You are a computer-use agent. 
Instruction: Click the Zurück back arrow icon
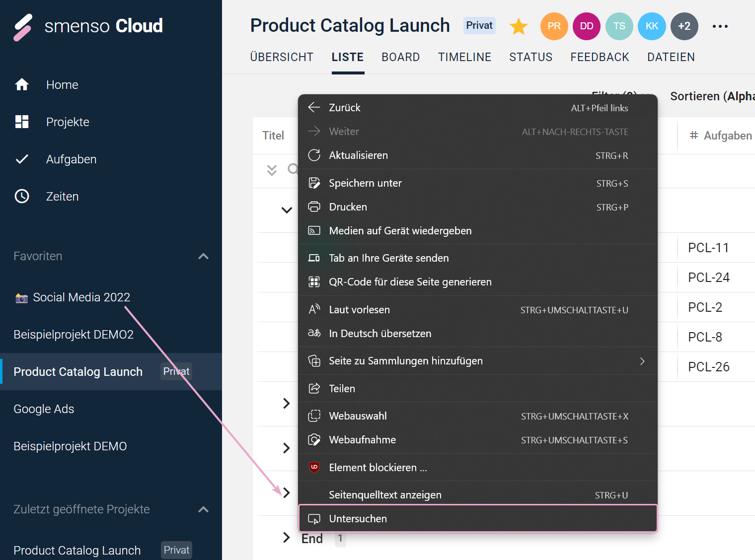pyautogui.click(x=314, y=107)
